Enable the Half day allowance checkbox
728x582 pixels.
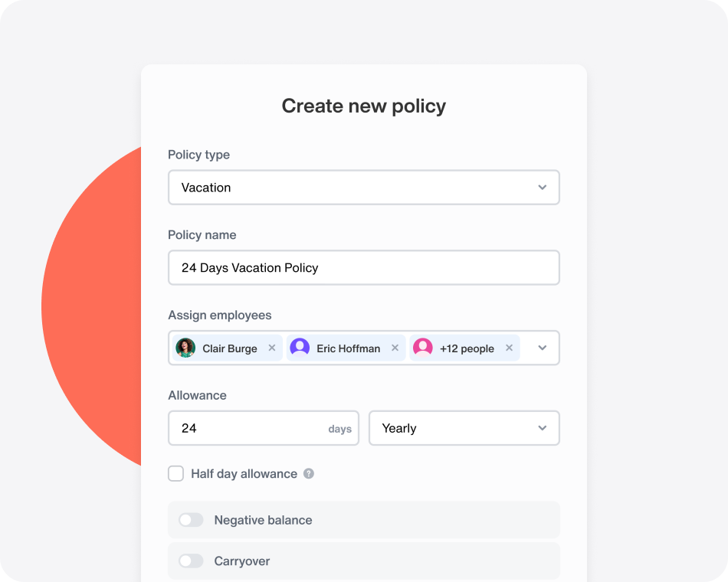[175, 473]
